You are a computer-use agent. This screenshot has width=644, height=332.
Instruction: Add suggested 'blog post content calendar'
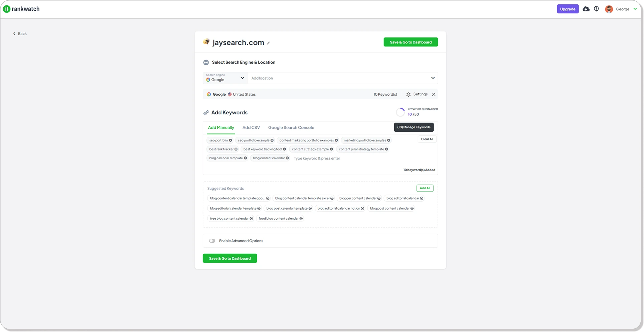412,208
